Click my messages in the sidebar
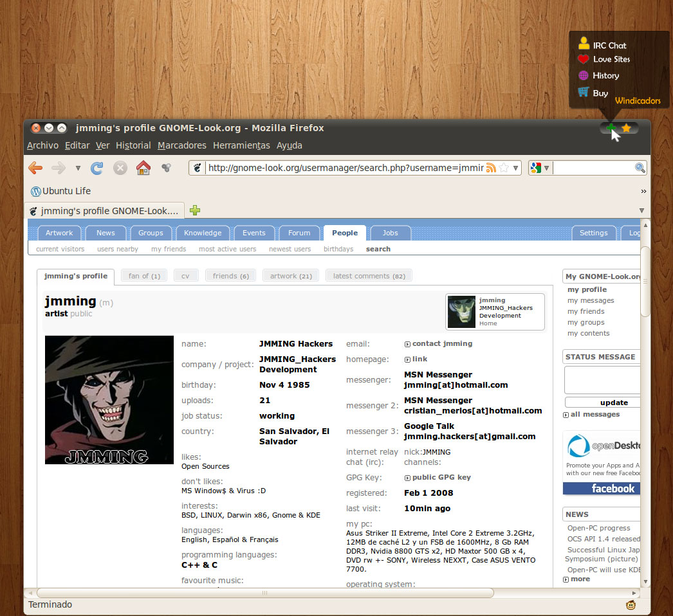Viewport: 673px width, 616px height. pos(591,300)
